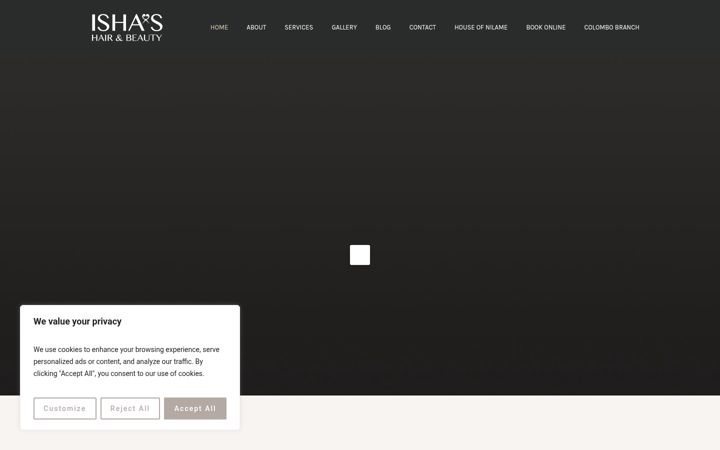
Task: Click the Accept All cookies button
Action: pos(195,408)
